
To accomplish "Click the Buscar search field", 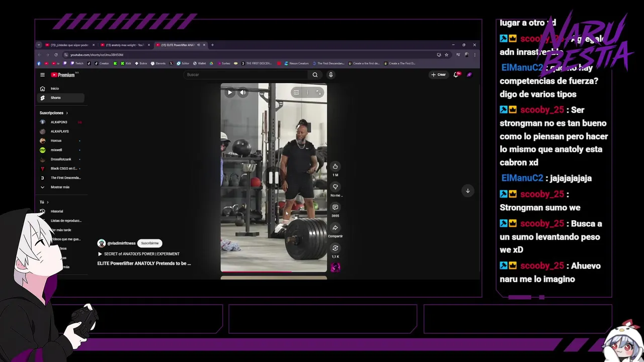I will click(247, 75).
